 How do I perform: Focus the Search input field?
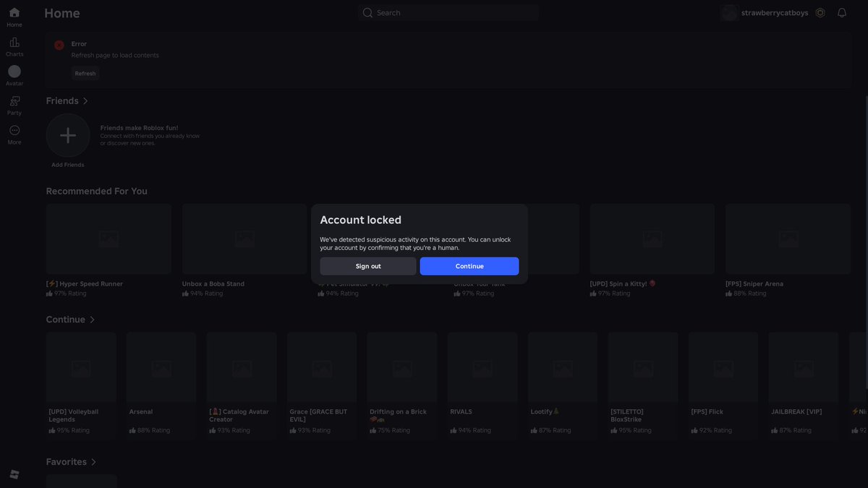pos(448,12)
